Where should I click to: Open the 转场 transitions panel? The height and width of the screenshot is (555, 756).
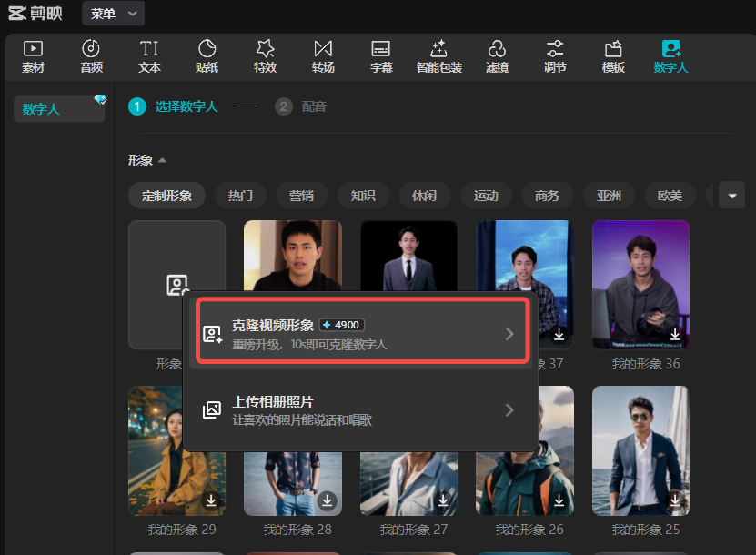pos(323,57)
